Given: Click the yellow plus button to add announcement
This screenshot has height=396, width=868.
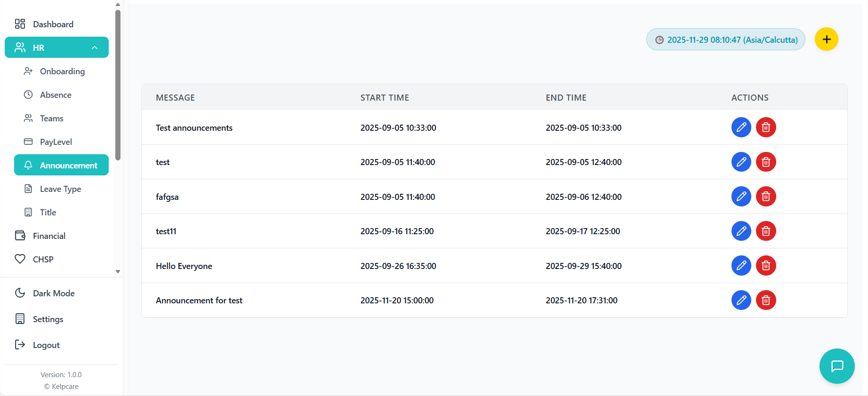Looking at the screenshot, I should pos(826,40).
